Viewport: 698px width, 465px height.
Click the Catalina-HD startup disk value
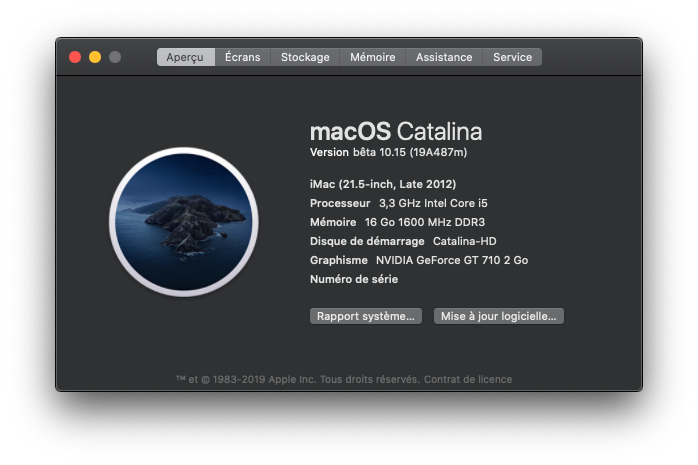[x=465, y=241]
